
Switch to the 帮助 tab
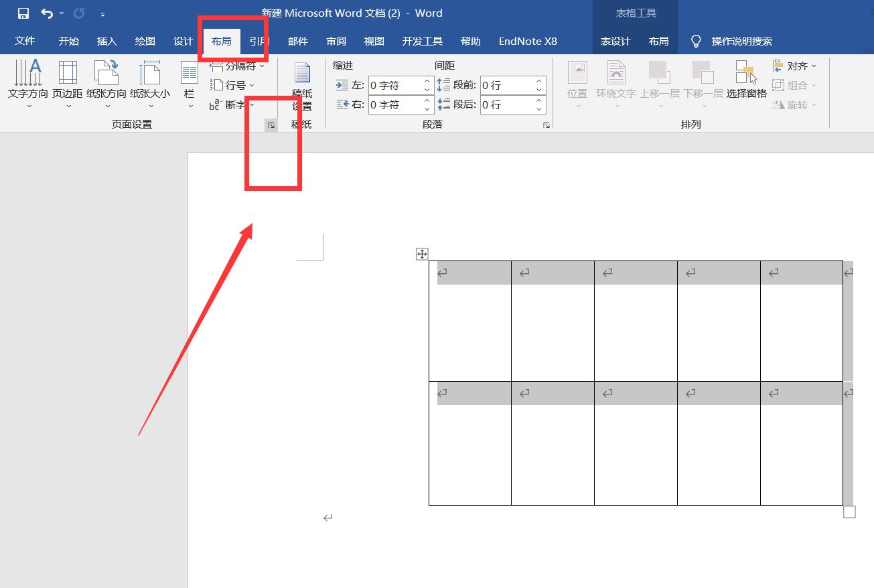(471, 41)
